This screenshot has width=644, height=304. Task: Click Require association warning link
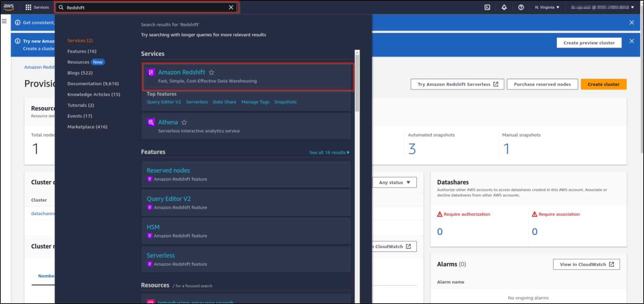tap(556, 214)
